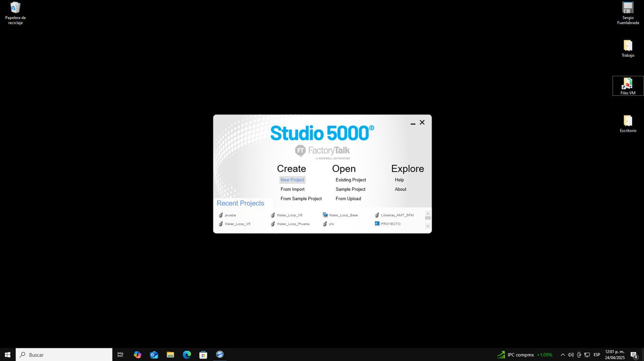Select the Sergio Fuenlabrada drive icon

(x=628, y=13)
